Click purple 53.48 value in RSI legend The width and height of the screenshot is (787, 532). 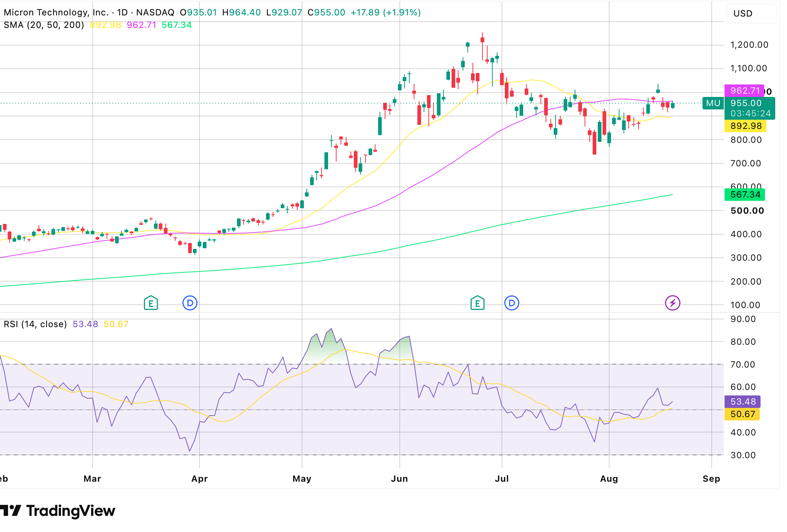[85, 324]
